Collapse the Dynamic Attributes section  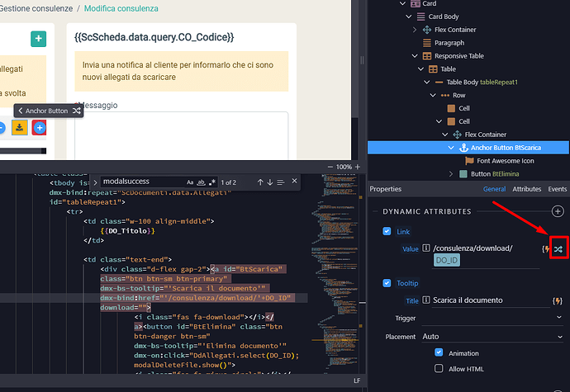click(x=375, y=211)
